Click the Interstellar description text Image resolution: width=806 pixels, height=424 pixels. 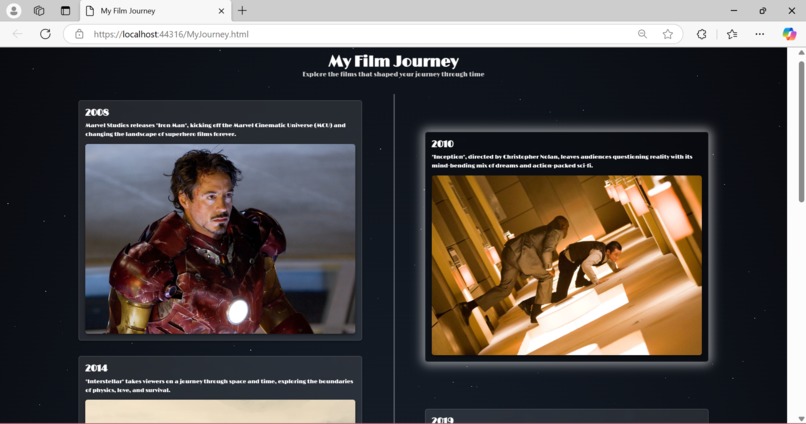coord(219,385)
